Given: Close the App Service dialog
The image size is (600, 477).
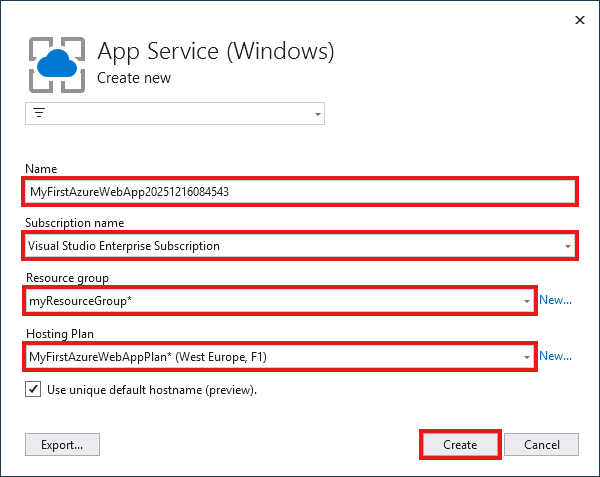Looking at the screenshot, I should [x=580, y=20].
